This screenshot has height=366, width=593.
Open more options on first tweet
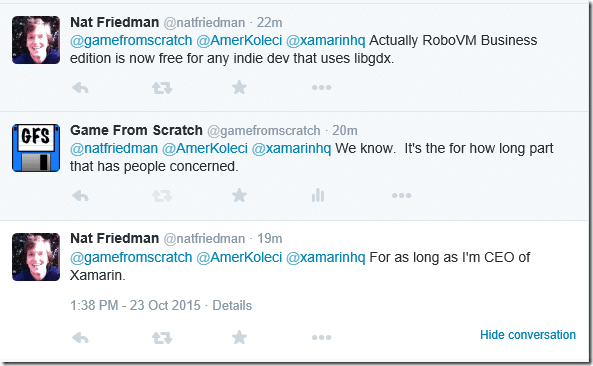point(321,88)
